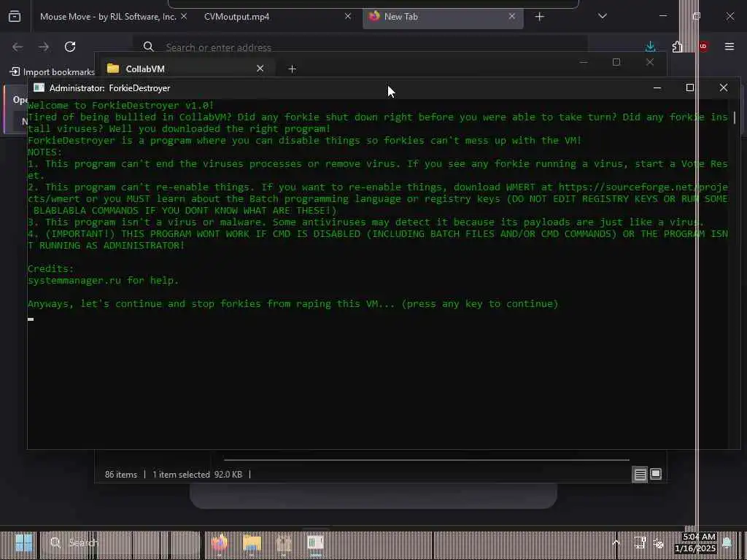Open a new Firefox tab with the plus
747x560 pixels.
pos(539,17)
